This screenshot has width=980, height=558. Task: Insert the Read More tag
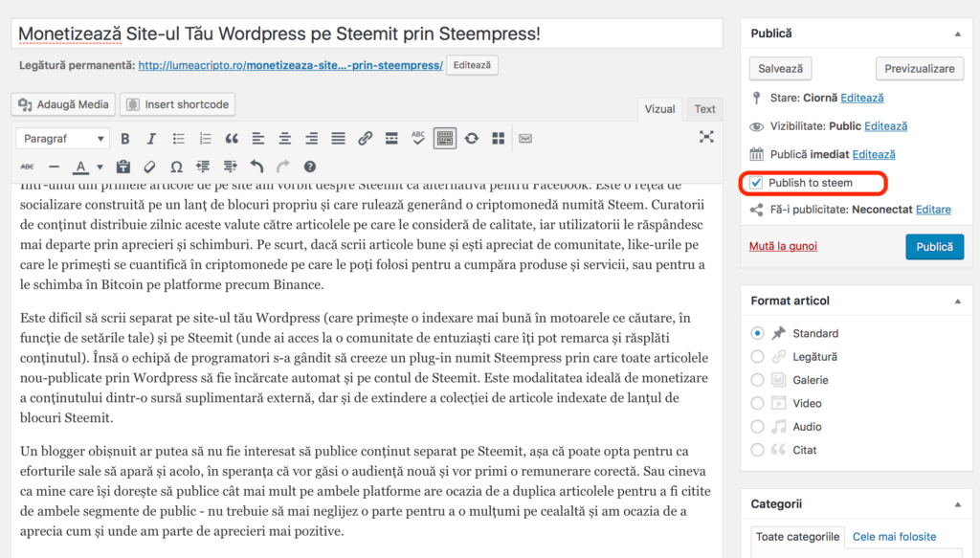[x=391, y=139]
